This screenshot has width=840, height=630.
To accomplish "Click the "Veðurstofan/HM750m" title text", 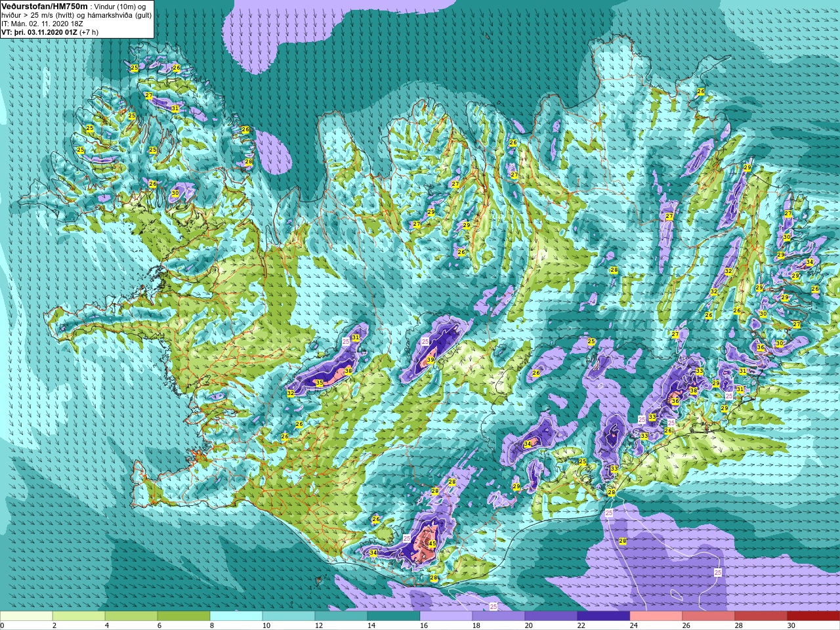I will pyautogui.click(x=44, y=6).
